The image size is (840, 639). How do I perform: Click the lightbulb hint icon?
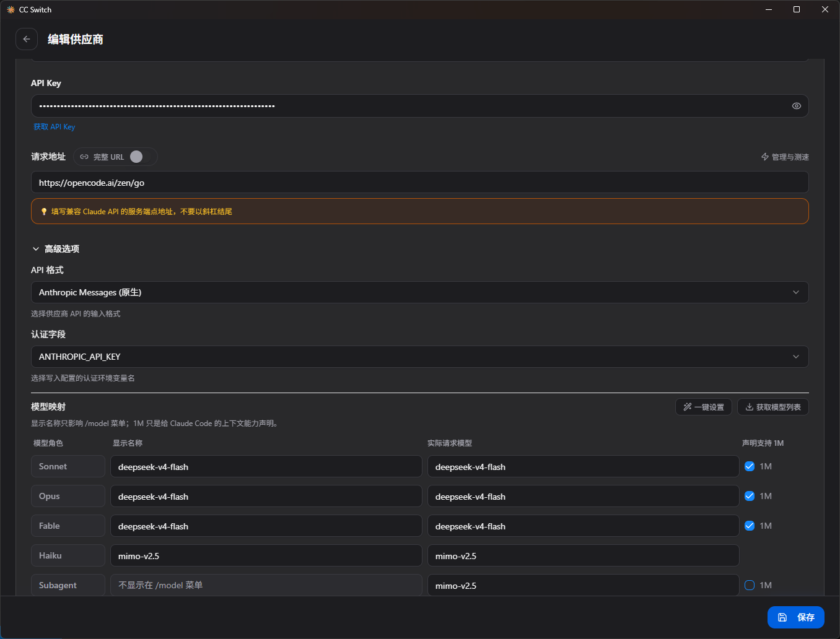44,212
